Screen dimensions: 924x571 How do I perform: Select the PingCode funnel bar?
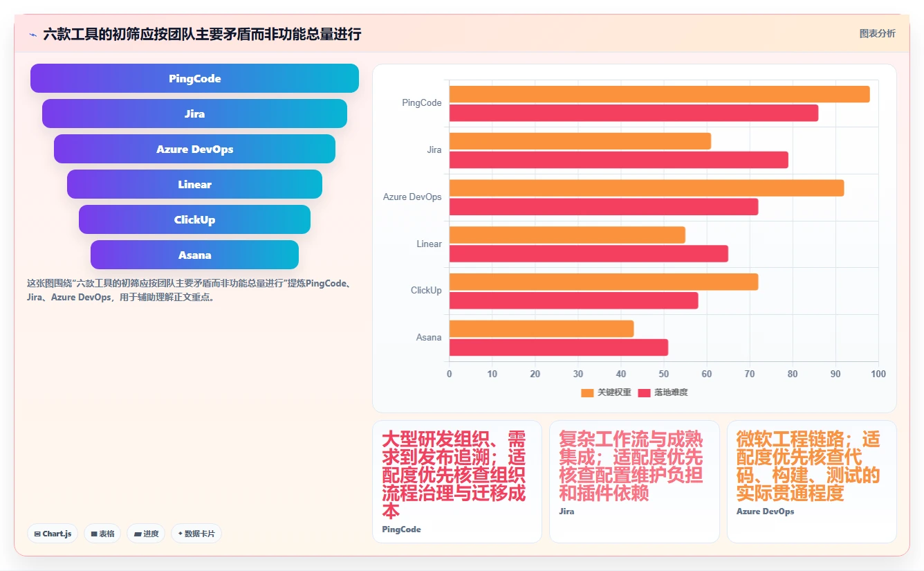click(194, 78)
